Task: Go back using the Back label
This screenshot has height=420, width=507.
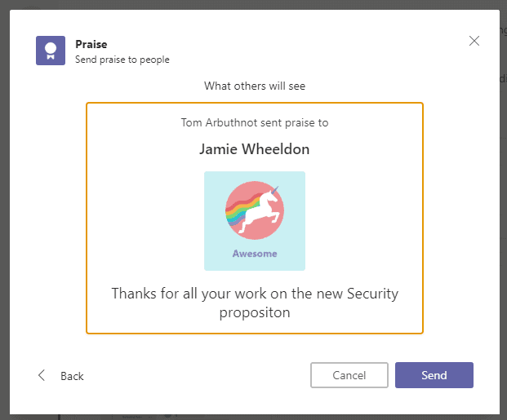Action: [x=72, y=376]
